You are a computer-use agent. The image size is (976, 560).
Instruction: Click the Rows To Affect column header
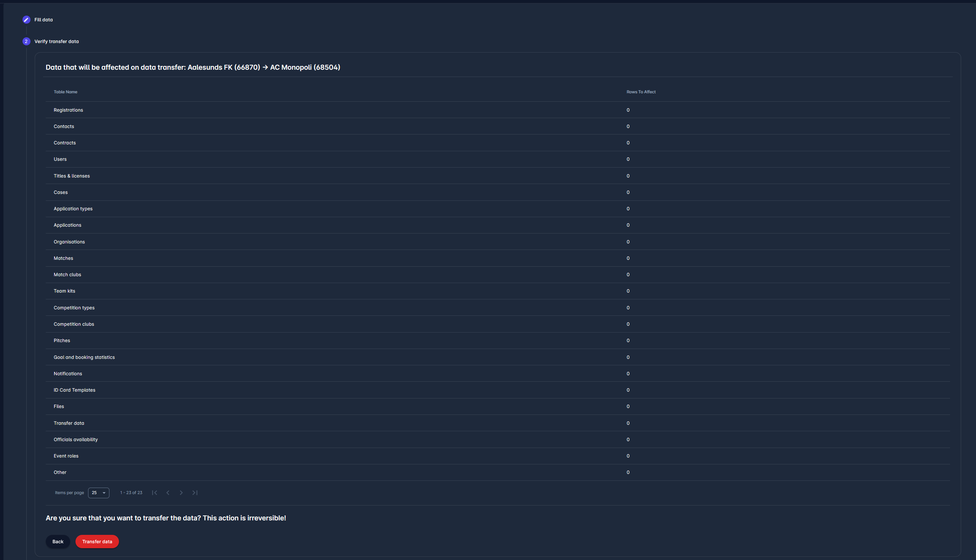[641, 92]
